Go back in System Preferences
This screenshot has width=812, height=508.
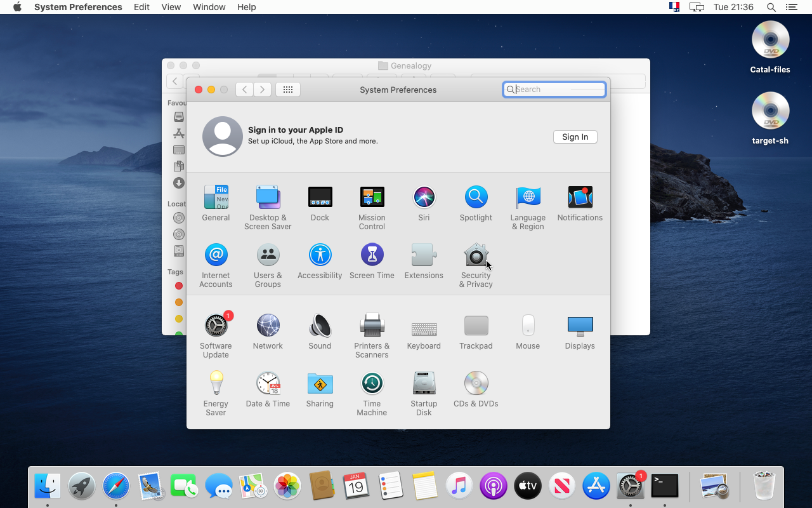click(x=245, y=90)
